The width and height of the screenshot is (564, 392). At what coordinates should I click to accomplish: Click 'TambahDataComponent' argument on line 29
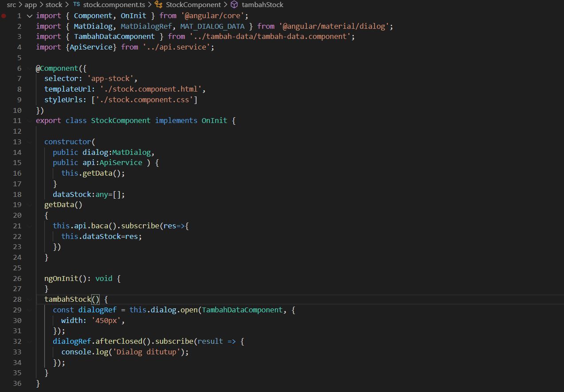242,310
